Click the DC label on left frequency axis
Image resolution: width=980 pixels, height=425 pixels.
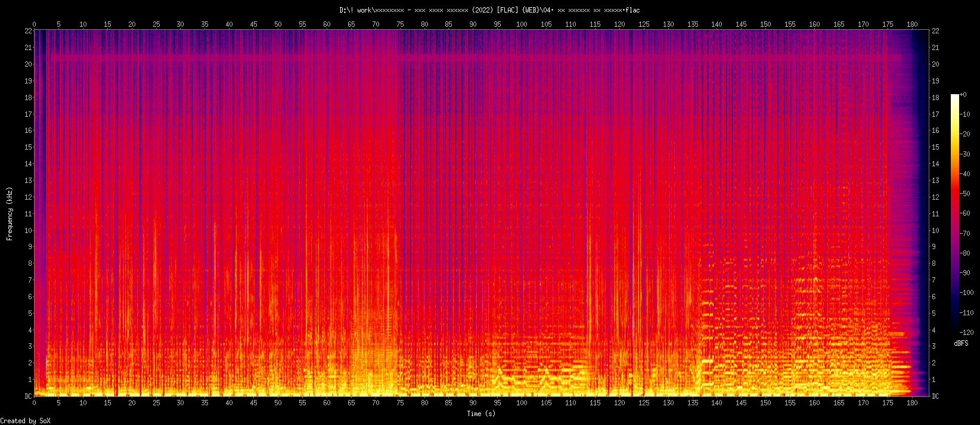pyautogui.click(x=28, y=396)
